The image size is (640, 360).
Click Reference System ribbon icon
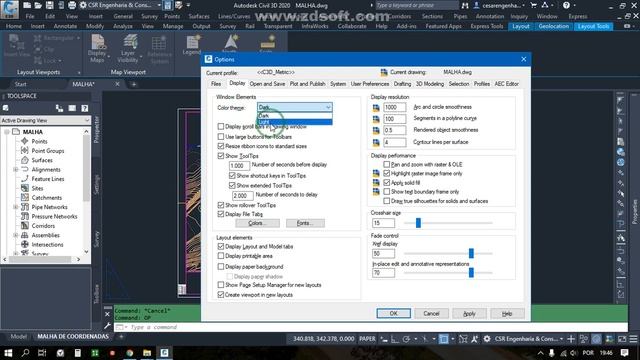(x=159, y=50)
